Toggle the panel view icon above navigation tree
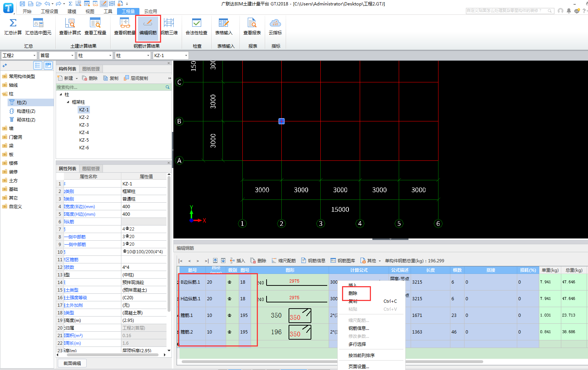This screenshot has height=370, width=588. (x=48, y=65)
